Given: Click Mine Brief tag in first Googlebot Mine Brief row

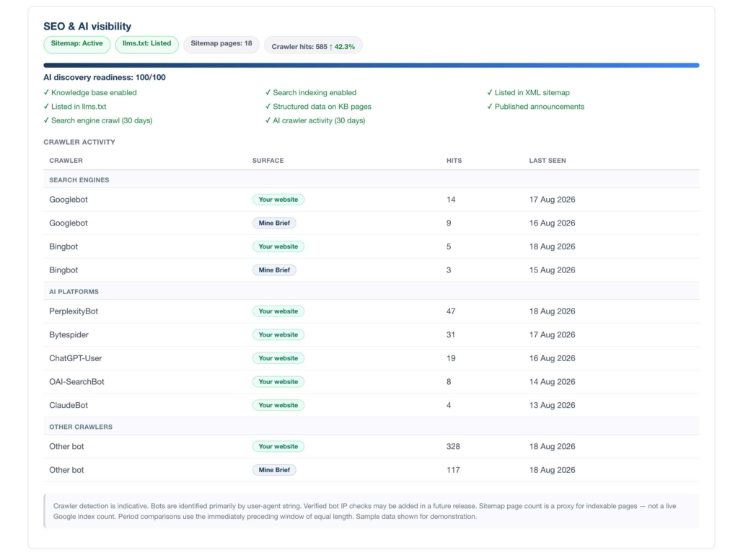Looking at the screenshot, I should point(274,223).
